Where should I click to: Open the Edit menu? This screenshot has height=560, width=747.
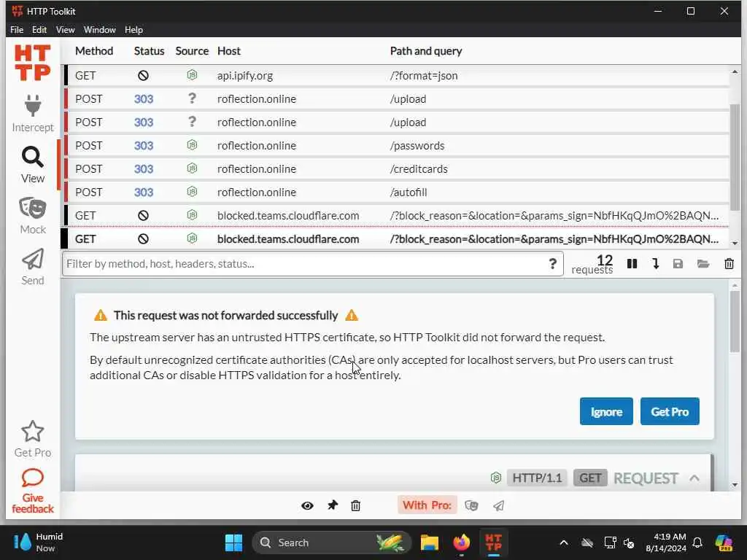point(39,29)
